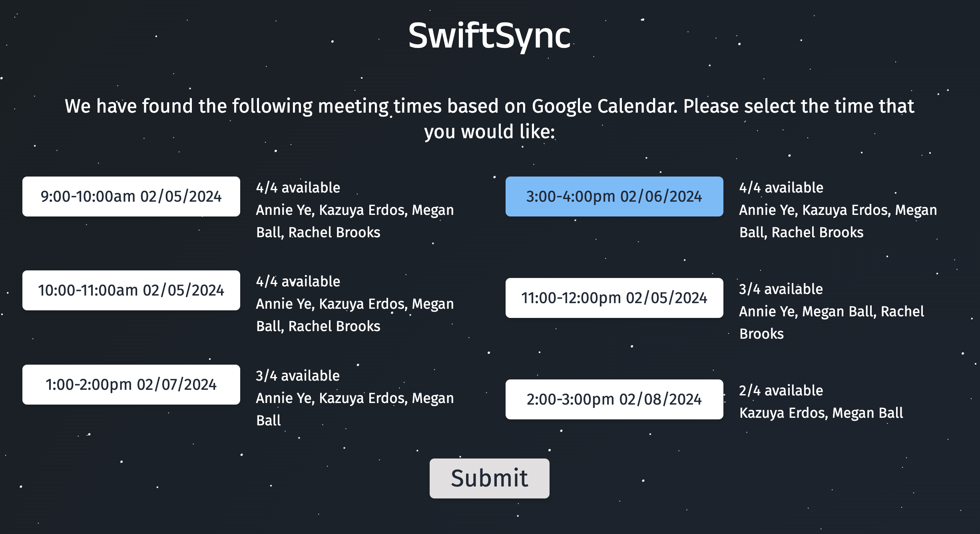Image resolution: width=980 pixels, height=534 pixels.
Task: Pick the 10:00-11:00am 02/05/2024 time
Action: (131, 290)
